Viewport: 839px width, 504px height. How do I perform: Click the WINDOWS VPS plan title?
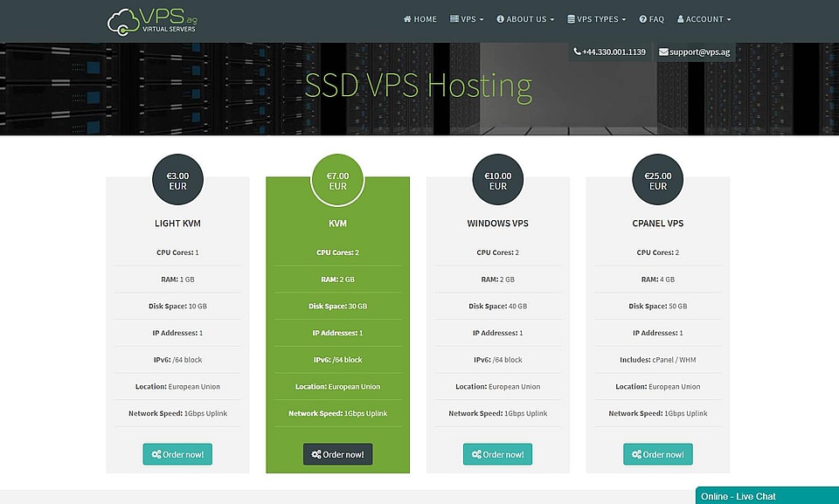(497, 223)
